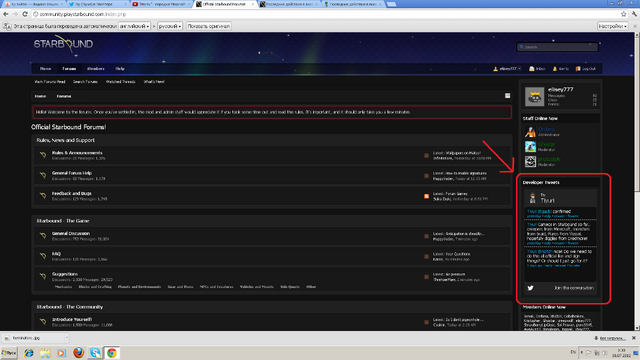Image resolution: width=640 pixels, height=360 pixels.
Task: Click the Home breadcrumb
Action: click(x=40, y=96)
